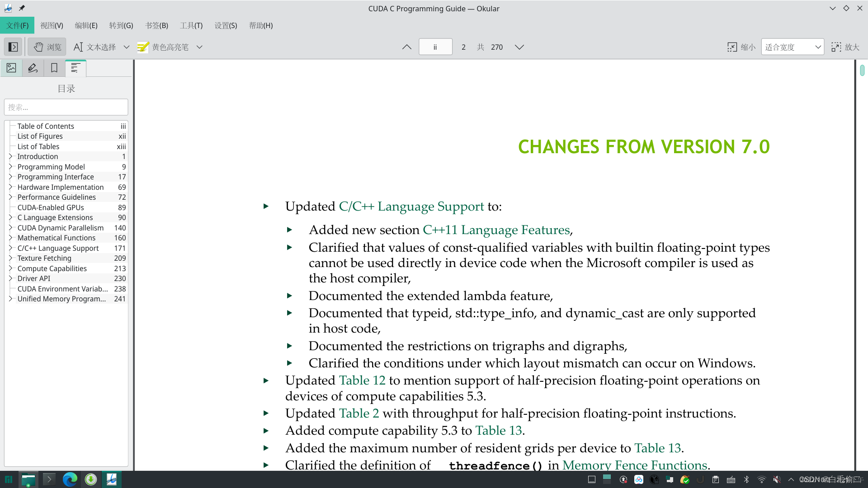Viewport: 868px width, 488px height.
Task: Go to next page arrow
Action: point(519,47)
